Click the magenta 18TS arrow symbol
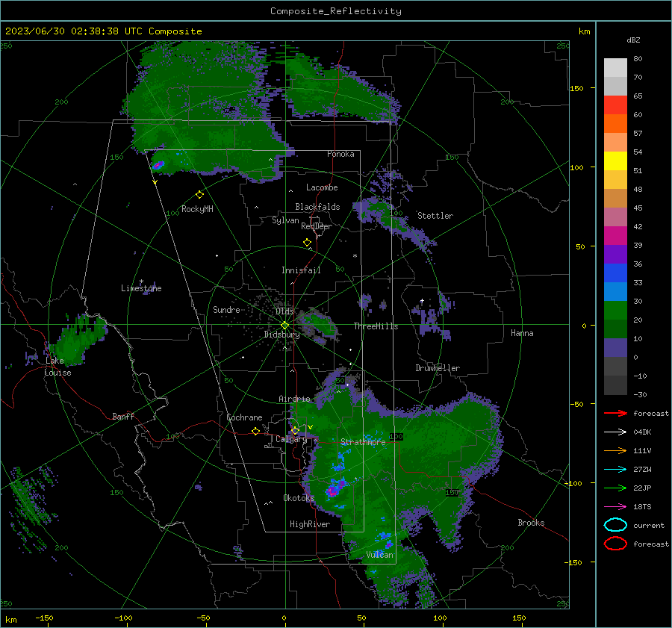Viewport: 672px width, 628px height. (x=615, y=507)
